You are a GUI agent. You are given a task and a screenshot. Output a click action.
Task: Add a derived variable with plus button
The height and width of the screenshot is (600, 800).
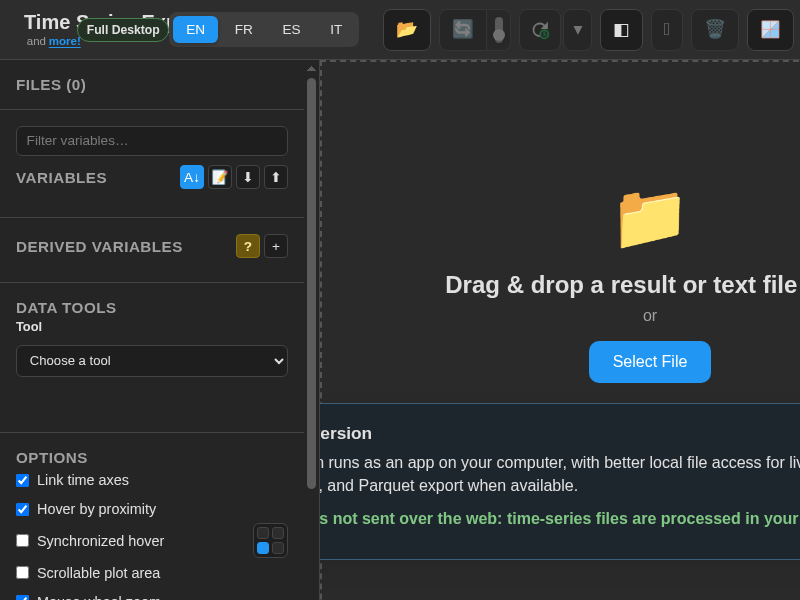click(276, 246)
